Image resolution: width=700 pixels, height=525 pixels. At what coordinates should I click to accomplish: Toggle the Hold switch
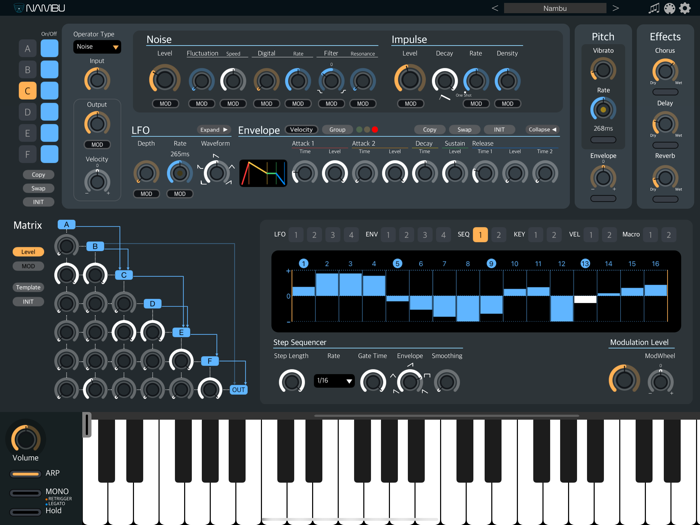click(x=25, y=512)
